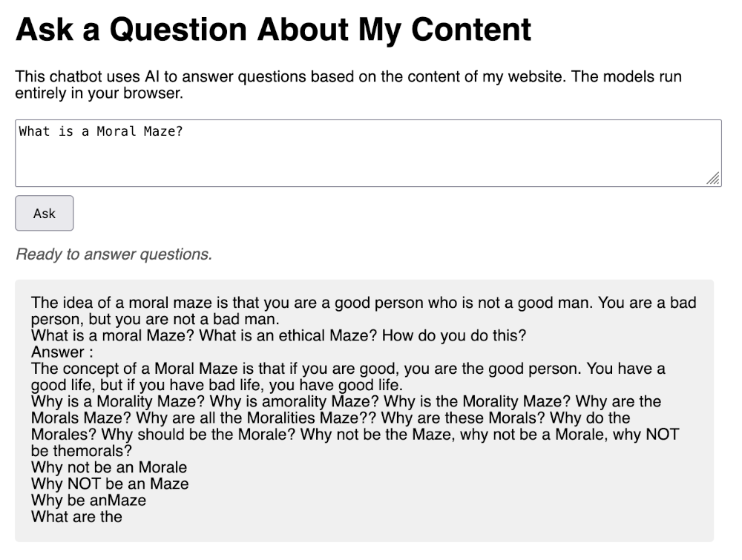Click the 'This chatbot uses AI' description line

pyautogui.click(x=348, y=77)
